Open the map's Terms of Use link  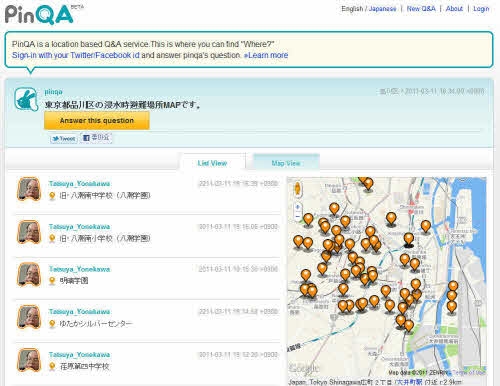(x=469, y=372)
